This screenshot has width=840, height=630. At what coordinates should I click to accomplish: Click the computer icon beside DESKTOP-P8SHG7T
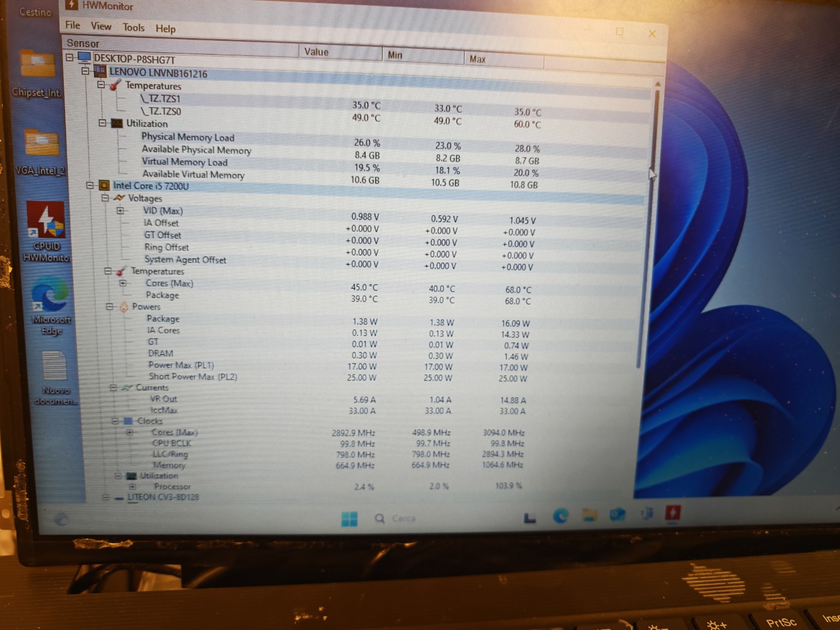pos(84,57)
